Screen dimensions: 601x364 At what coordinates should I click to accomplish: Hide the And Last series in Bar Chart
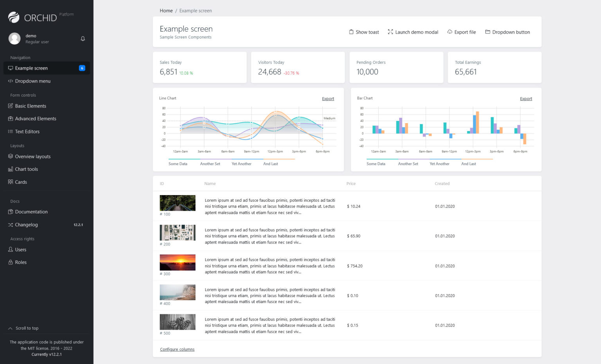[468, 163]
